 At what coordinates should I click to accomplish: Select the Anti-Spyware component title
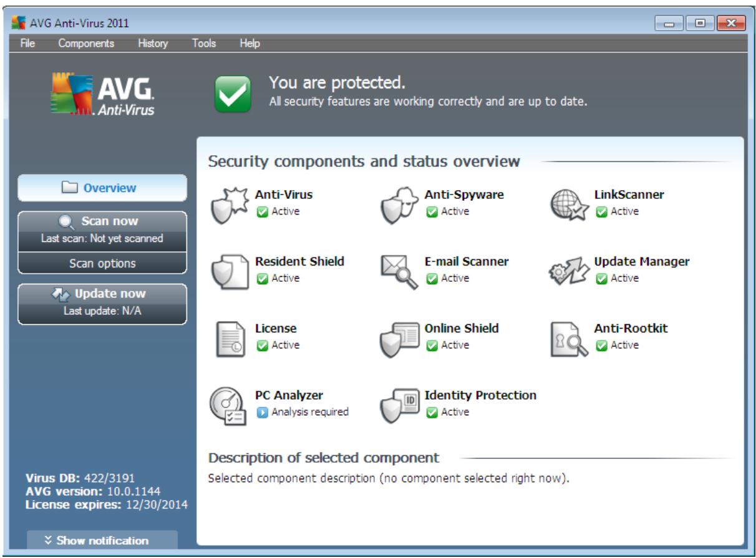[464, 194]
